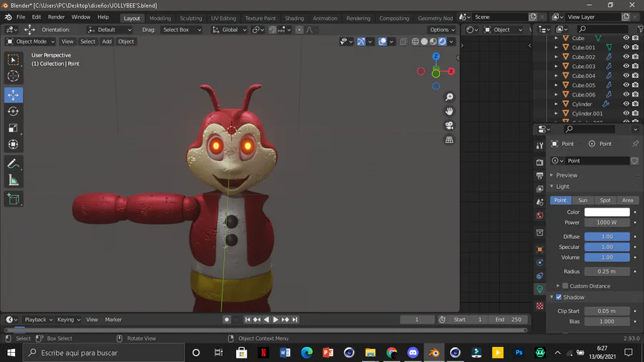Click the red X axis gizmo
The height and width of the screenshot is (362, 644).
pos(451,71)
